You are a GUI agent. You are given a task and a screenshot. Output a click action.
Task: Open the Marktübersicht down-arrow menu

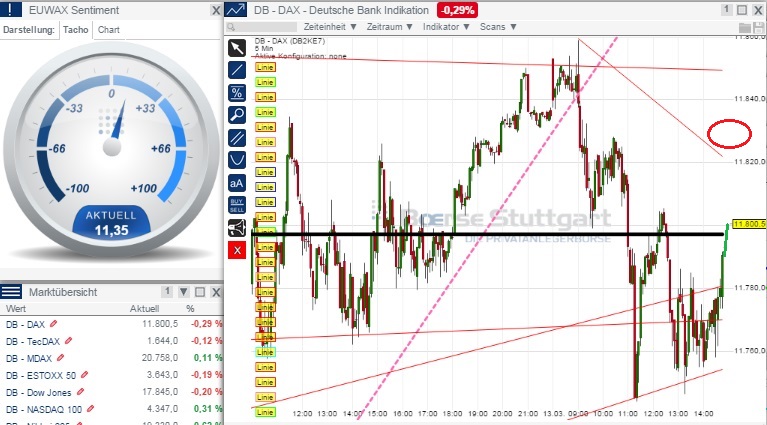tap(183, 292)
